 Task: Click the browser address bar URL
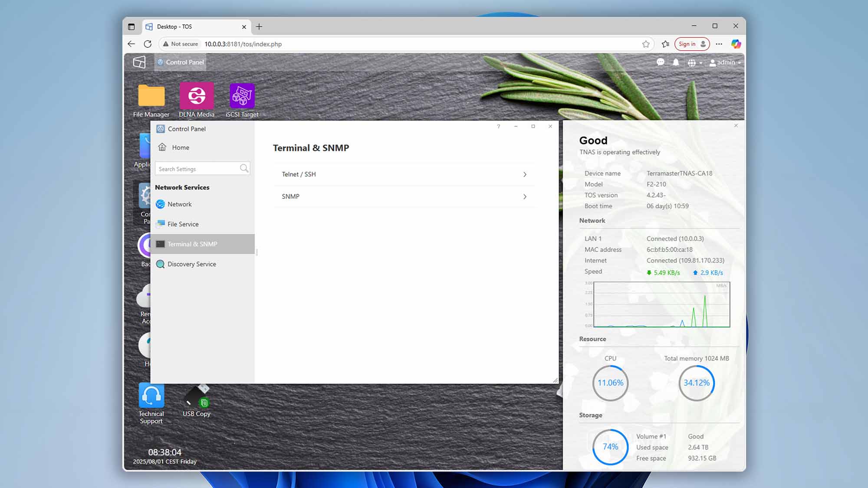click(243, 44)
